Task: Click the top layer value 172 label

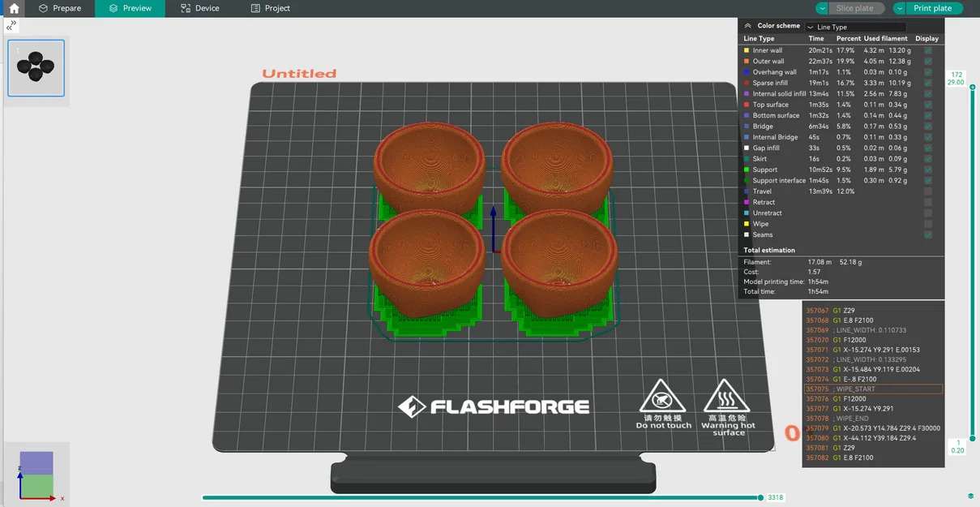Action: tap(956, 75)
